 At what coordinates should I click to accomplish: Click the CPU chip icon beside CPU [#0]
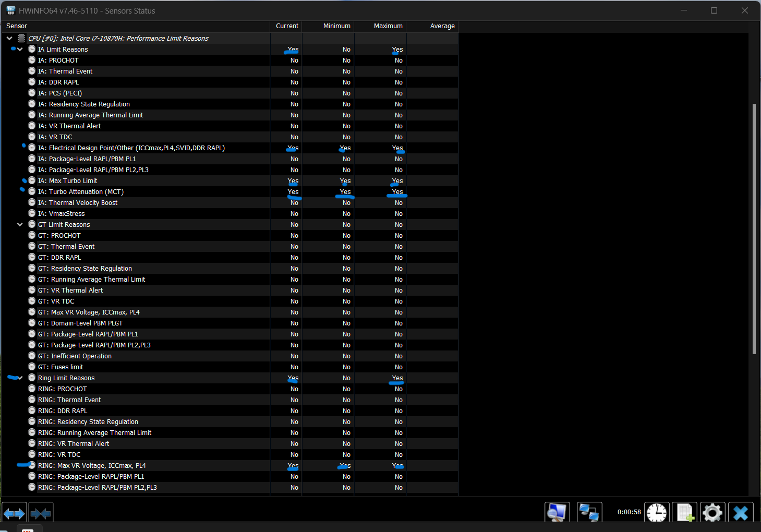[21, 38]
